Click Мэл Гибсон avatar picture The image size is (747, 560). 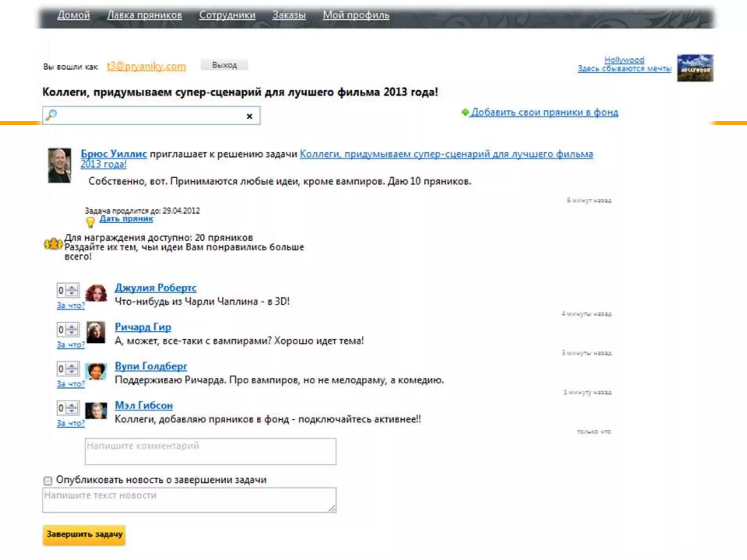click(x=96, y=411)
